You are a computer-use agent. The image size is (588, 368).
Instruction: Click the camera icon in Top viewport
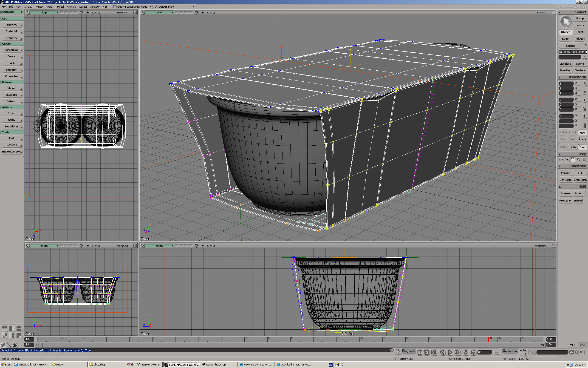click(81, 13)
